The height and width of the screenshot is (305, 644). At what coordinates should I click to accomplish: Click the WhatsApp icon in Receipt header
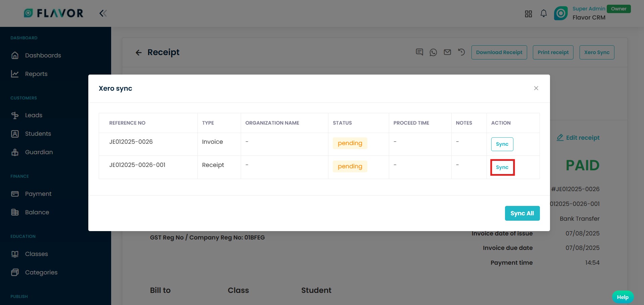[433, 52]
